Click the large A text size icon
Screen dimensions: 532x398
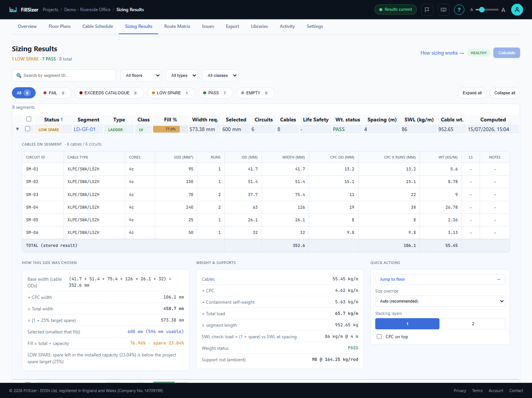tap(503, 10)
